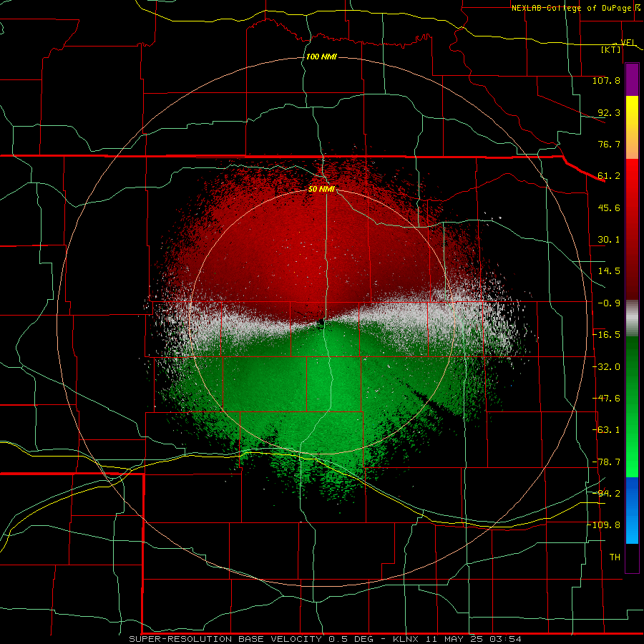
Task: Click the 50 NMI range ring label
Action: 321,189
